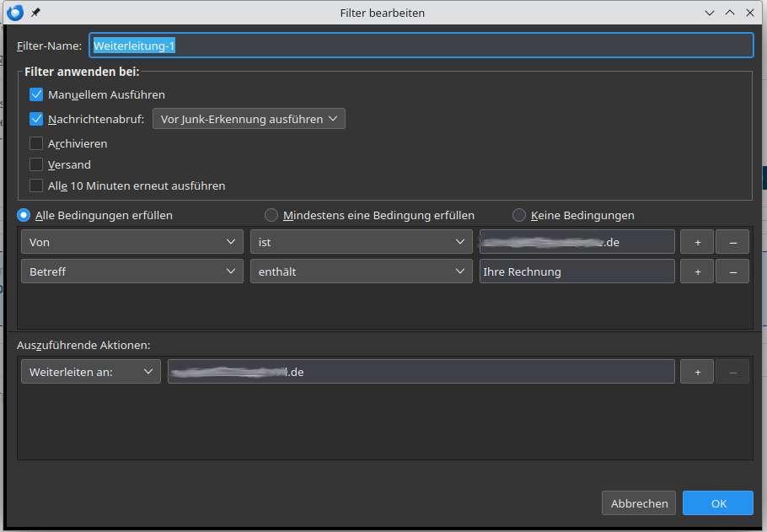Click the Ihre Rechnung text field

point(577,271)
